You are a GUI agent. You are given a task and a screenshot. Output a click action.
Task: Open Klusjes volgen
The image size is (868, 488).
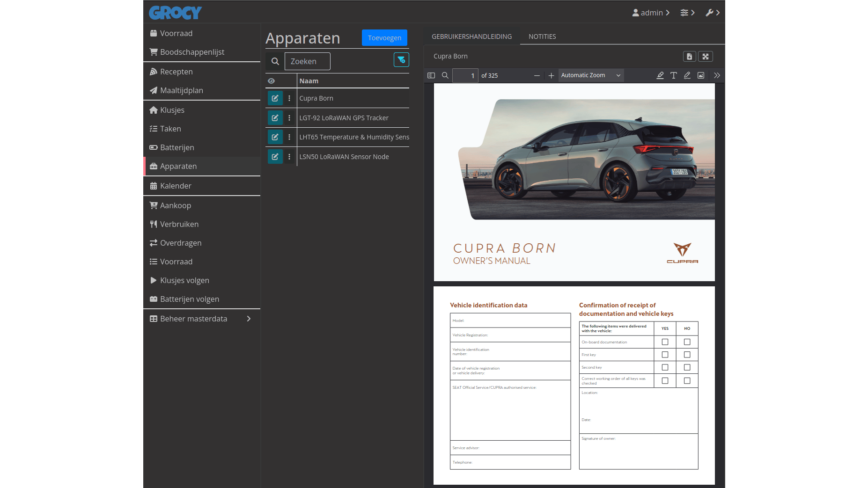tap(202, 280)
